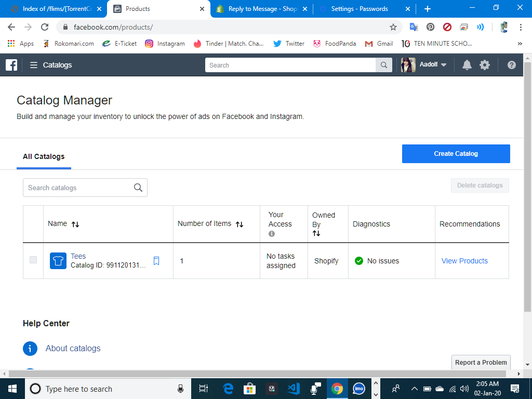
Task: Click the Create Catalog button
Action: [456, 153]
